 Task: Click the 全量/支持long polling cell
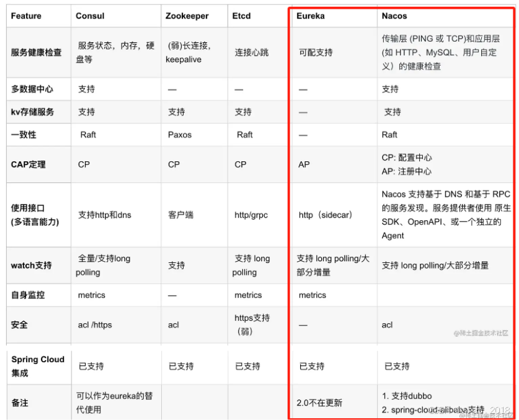[x=104, y=266]
